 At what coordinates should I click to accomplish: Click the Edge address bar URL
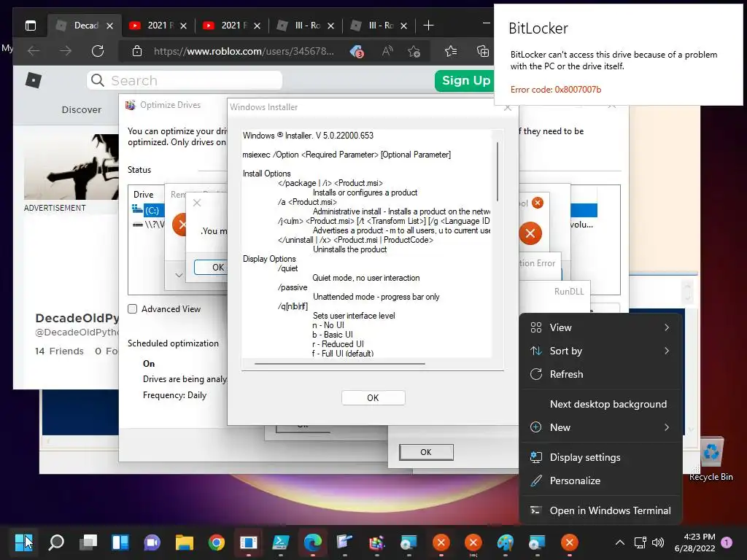244,51
